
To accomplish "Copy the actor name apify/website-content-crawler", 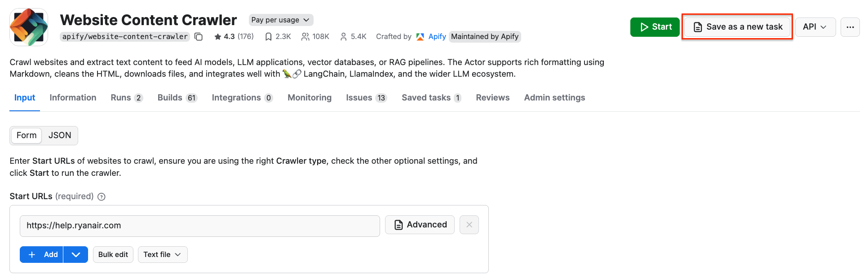I will (199, 37).
